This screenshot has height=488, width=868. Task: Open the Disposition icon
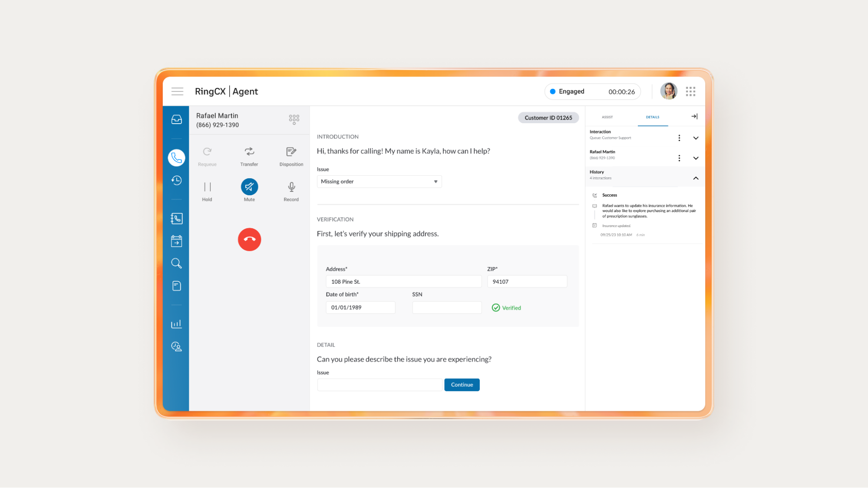(291, 152)
